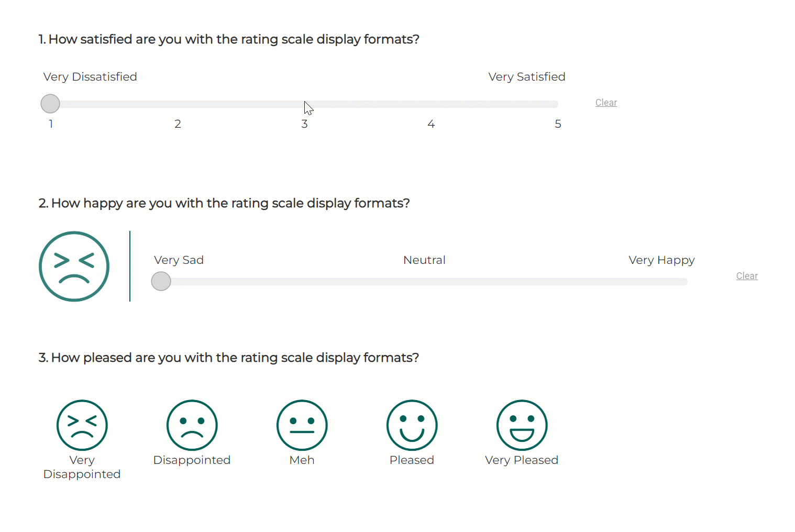
Task: Click the middle of the question one slider track
Action: (304, 104)
